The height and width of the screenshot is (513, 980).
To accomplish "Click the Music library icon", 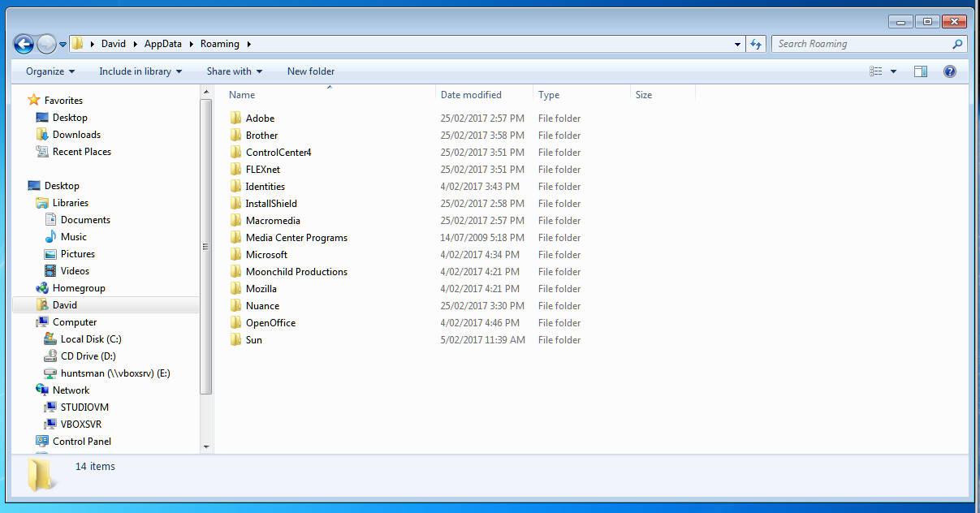I will (50, 237).
